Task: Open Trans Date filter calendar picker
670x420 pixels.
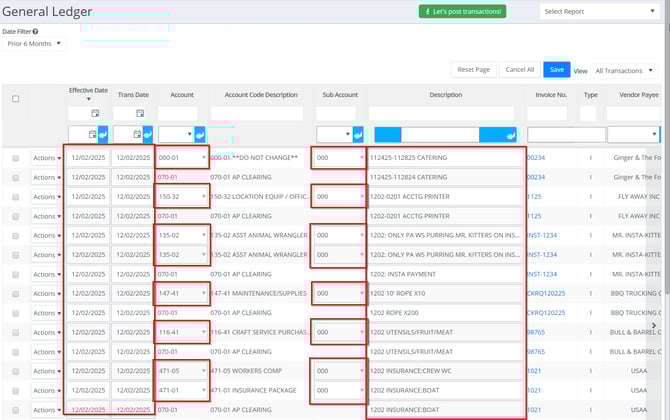Action: 140,114
